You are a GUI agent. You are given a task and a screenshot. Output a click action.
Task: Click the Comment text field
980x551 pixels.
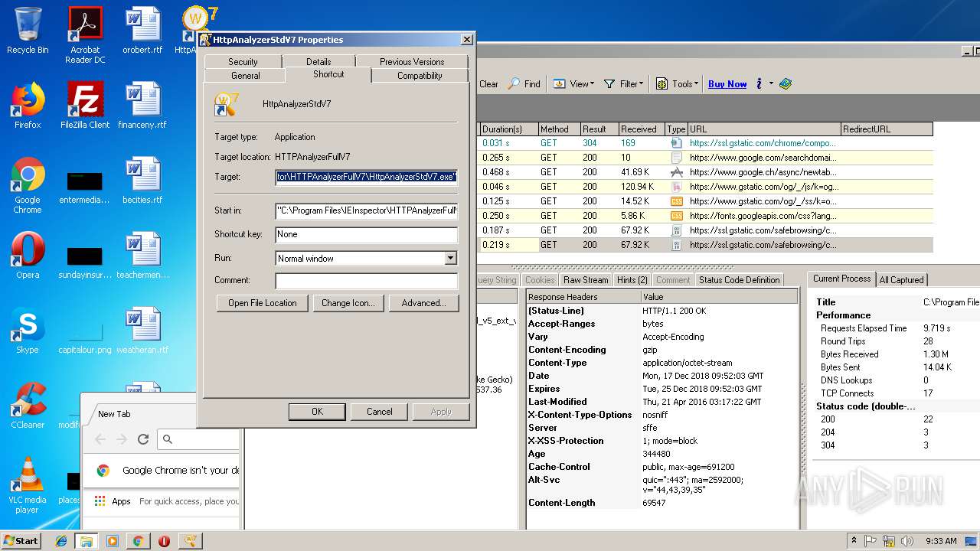pyautogui.click(x=366, y=281)
